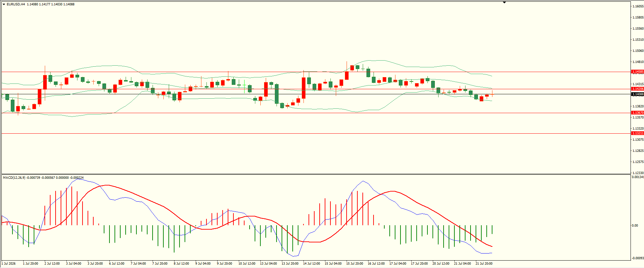The width and height of the screenshot is (644, 268).
Task: Open the dropdown arrow beside EURUSD,H4
Action: (x=4, y=4)
